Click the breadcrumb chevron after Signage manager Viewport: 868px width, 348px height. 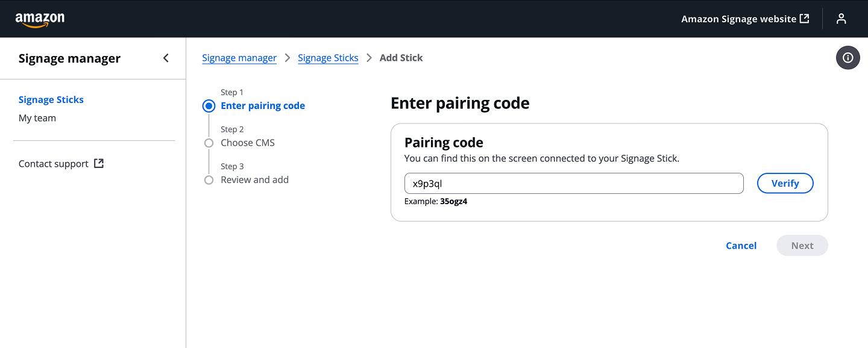(x=287, y=57)
